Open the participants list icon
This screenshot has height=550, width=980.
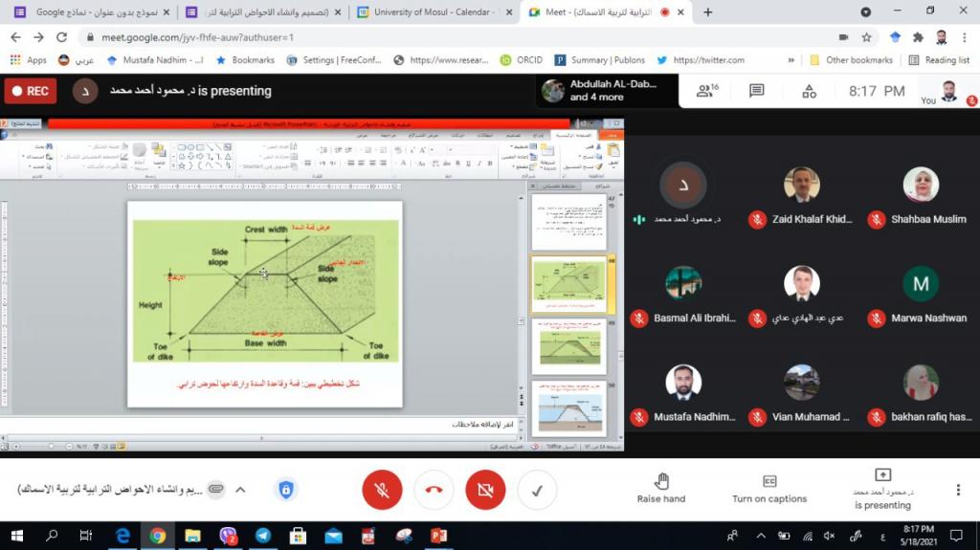[707, 91]
